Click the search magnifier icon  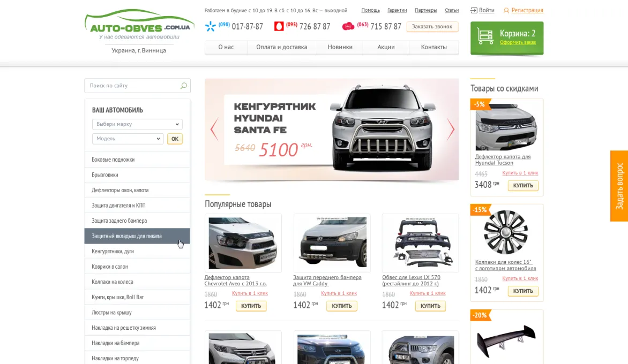pos(183,86)
